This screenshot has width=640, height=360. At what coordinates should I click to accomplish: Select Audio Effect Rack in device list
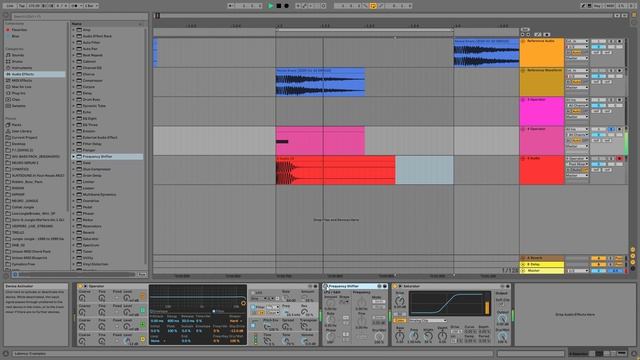point(97,36)
